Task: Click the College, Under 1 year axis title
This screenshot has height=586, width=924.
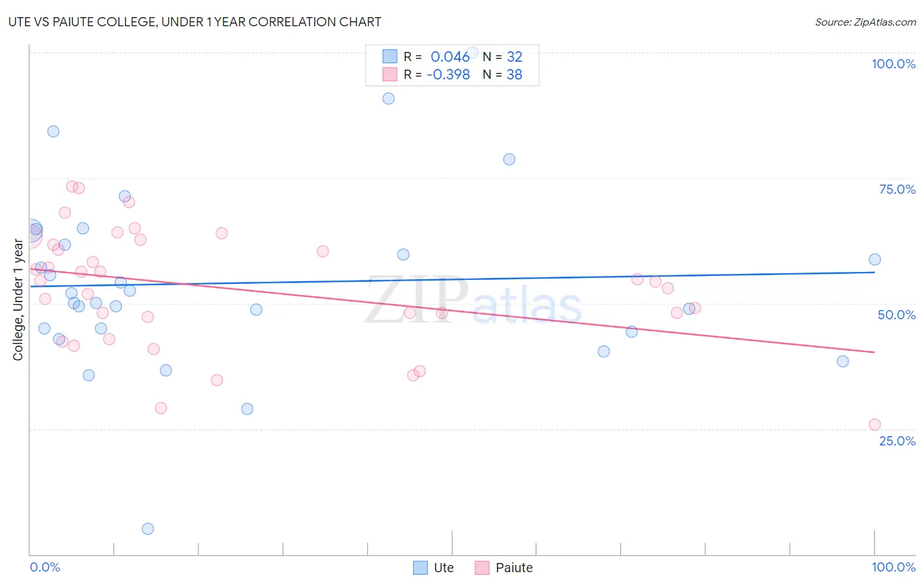Action: pos(18,300)
